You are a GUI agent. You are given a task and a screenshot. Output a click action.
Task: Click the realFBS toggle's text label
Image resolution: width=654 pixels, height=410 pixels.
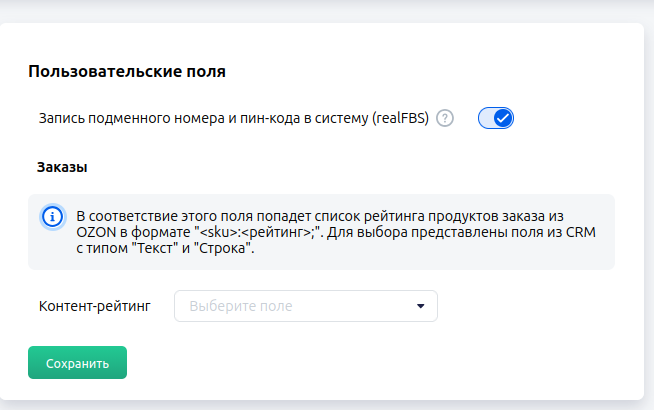(x=233, y=118)
